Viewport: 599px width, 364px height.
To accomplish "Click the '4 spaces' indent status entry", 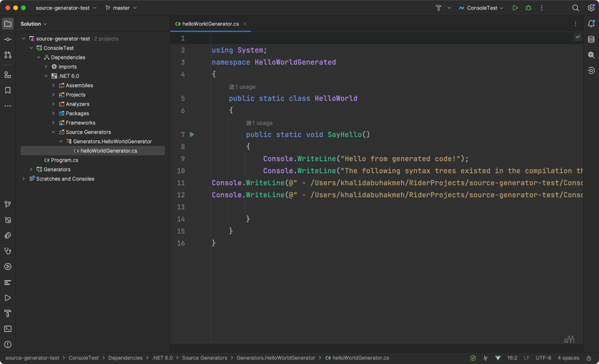I will point(568,358).
